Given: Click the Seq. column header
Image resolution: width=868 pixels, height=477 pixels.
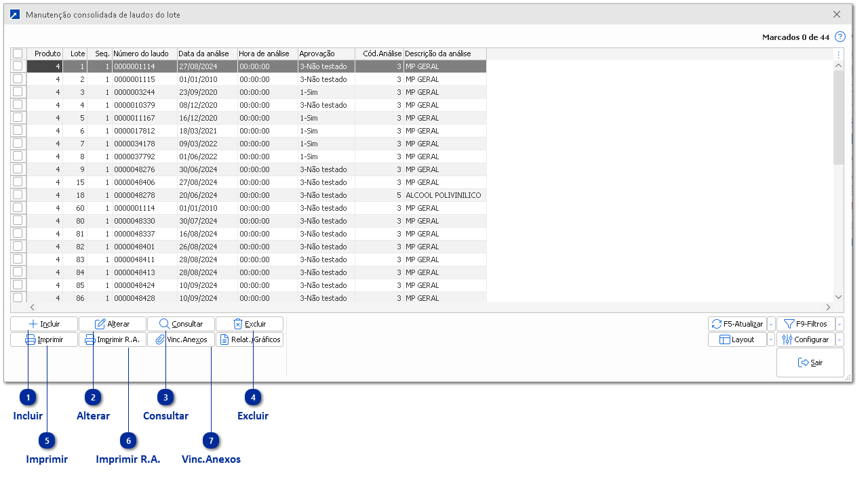Looking at the screenshot, I should click(x=99, y=54).
